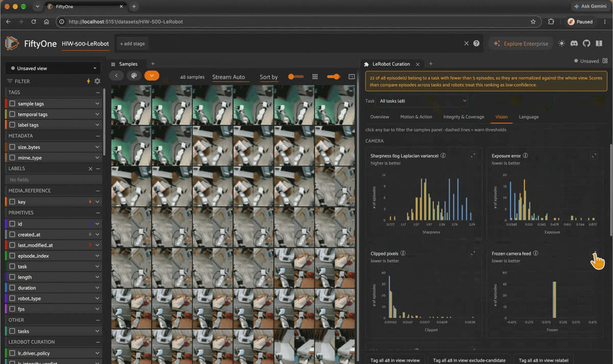613x364 pixels.
Task: Check the duration field checkbox
Action: pos(12,288)
